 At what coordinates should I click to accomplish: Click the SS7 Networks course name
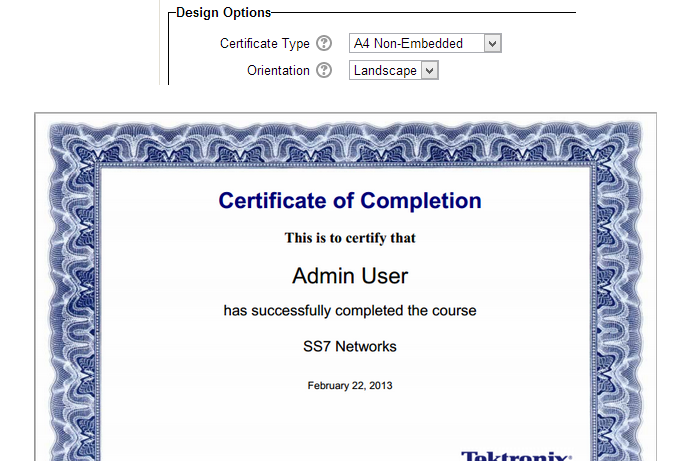tap(350, 347)
